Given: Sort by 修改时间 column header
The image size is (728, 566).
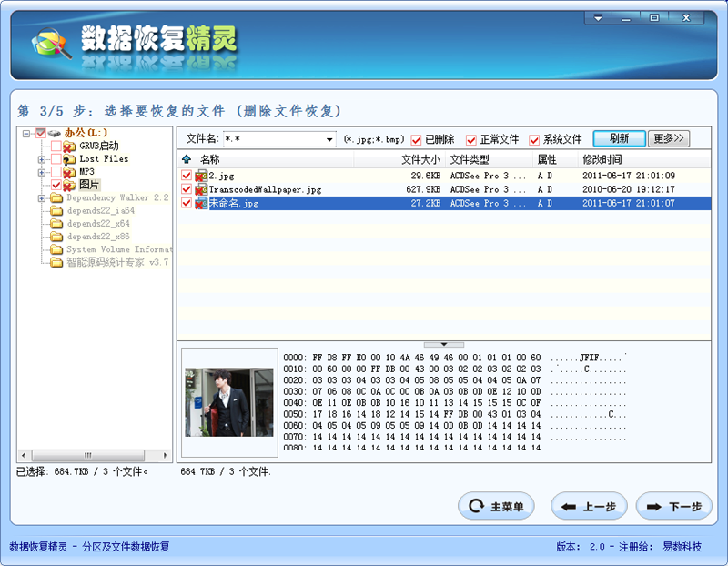Looking at the screenshot, I should click(602, 159).
